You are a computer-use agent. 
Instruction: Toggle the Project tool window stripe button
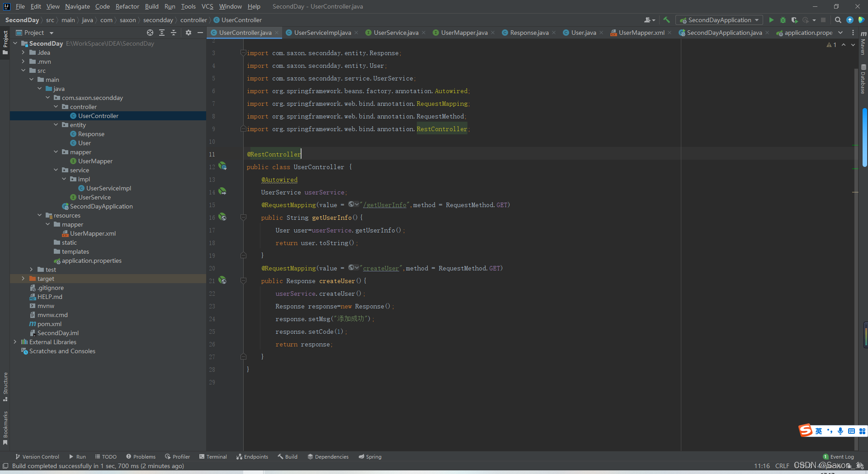[5, 42]
